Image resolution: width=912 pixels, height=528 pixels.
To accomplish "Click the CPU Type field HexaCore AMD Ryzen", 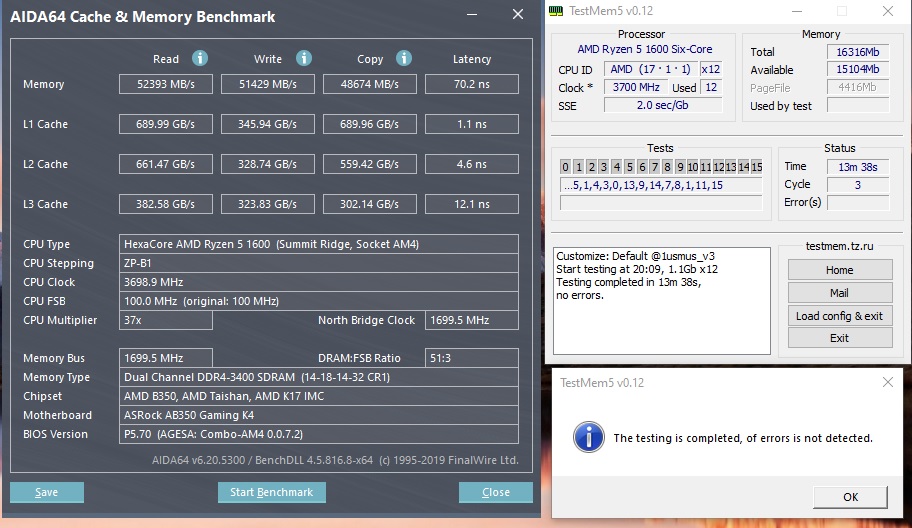I will [319, 244].
